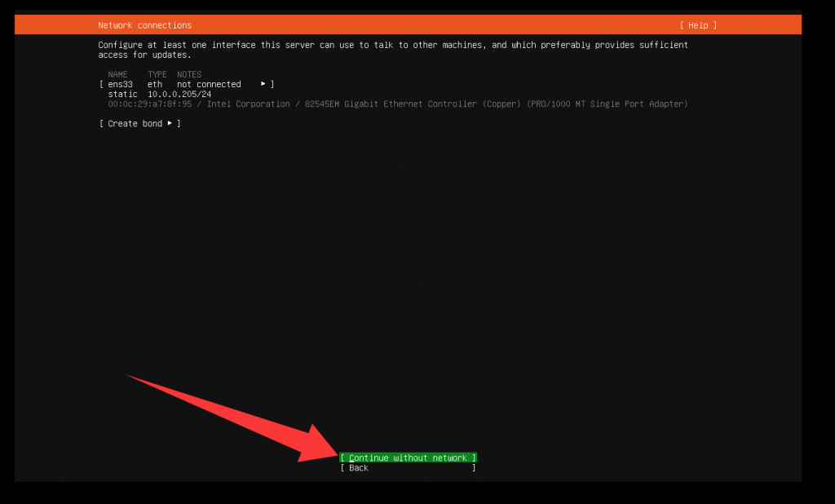This screenshot has height=504, width=835.
Task: Click the orange header bar center
Action: click(408, 25)
